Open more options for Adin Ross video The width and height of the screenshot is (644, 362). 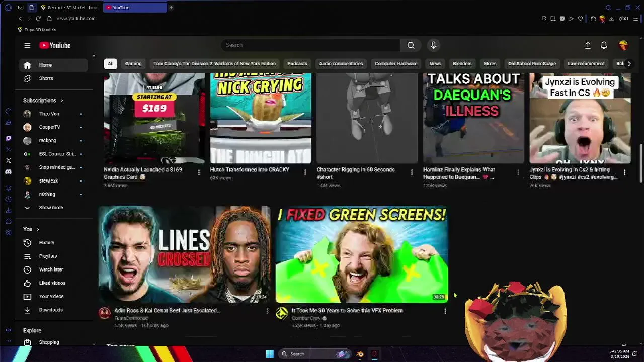(267, 311)
